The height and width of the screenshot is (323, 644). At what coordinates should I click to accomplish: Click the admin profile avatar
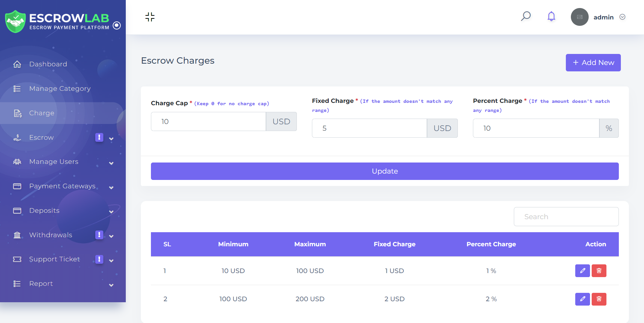pos(579,17)
